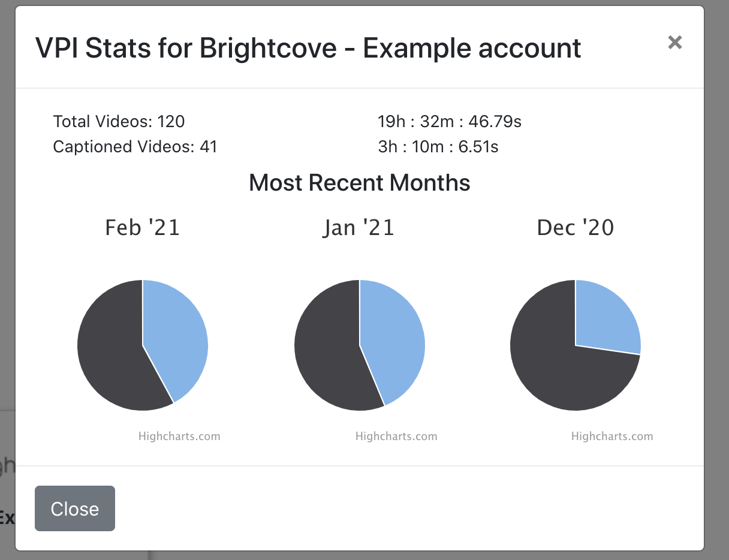The height and width of the screenshot is (560, 729).
Task: Select the blue slice of Dec '20 pie
Action: coord(606,315)
